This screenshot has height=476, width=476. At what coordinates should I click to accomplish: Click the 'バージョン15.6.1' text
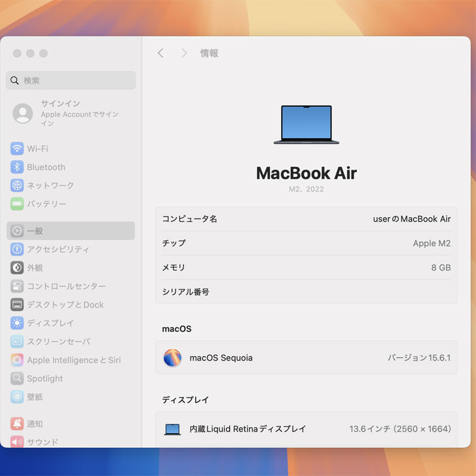[x=419, y=357]
